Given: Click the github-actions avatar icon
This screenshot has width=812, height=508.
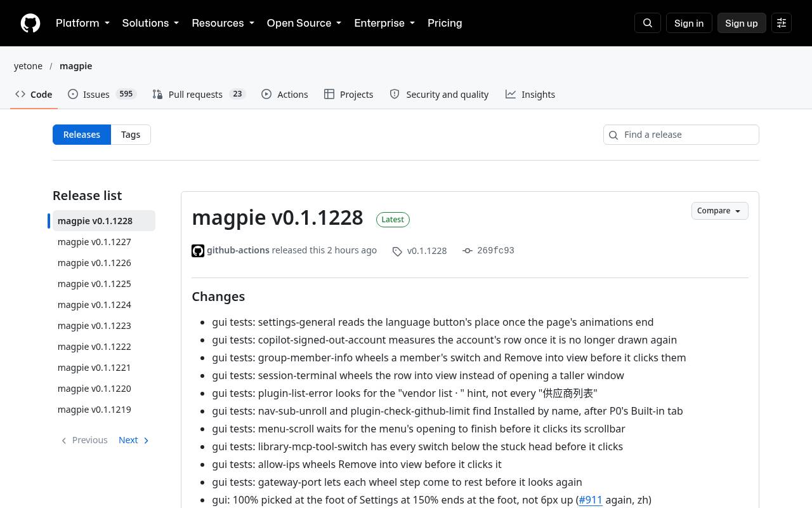Looking at the screenshot, I should click(198, 251).
